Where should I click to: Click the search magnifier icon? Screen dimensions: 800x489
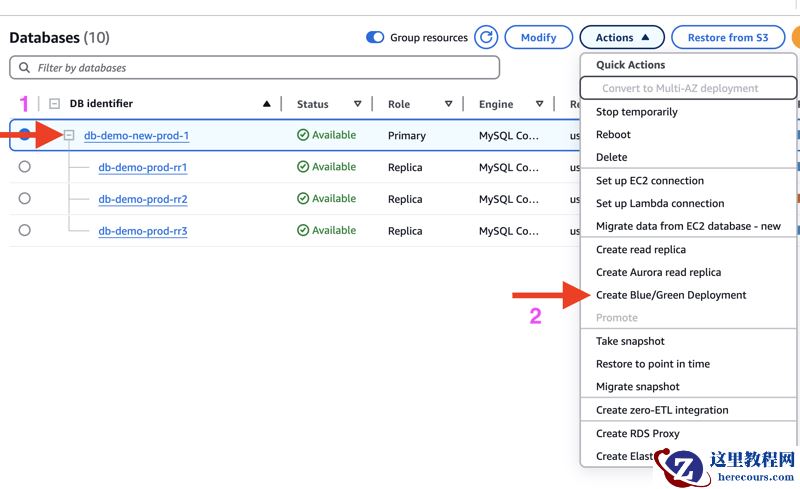[x=24, y=67]
